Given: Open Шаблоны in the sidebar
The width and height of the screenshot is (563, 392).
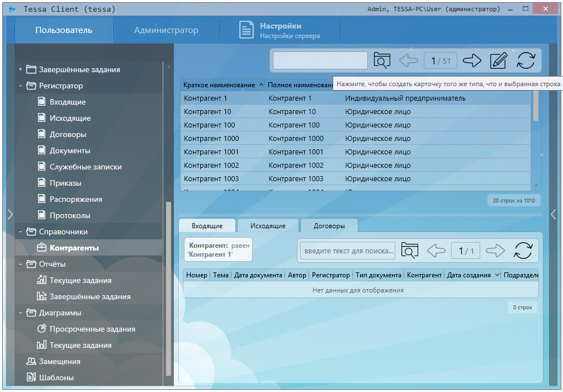Looking at the screenshot, I should pos(56,377).
